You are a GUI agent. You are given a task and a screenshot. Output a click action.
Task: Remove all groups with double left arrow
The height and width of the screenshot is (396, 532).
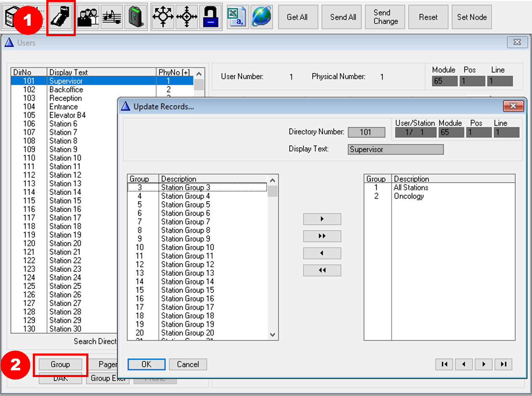point(322,271)
